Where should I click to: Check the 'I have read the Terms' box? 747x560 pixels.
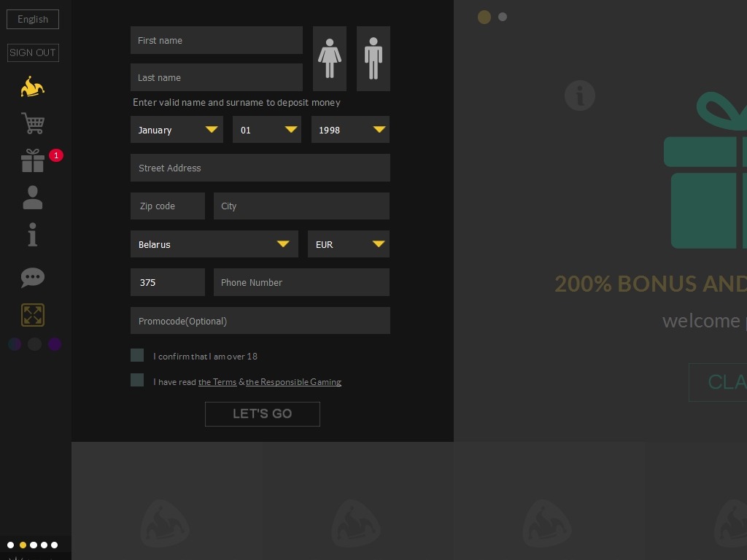point(137,380)
